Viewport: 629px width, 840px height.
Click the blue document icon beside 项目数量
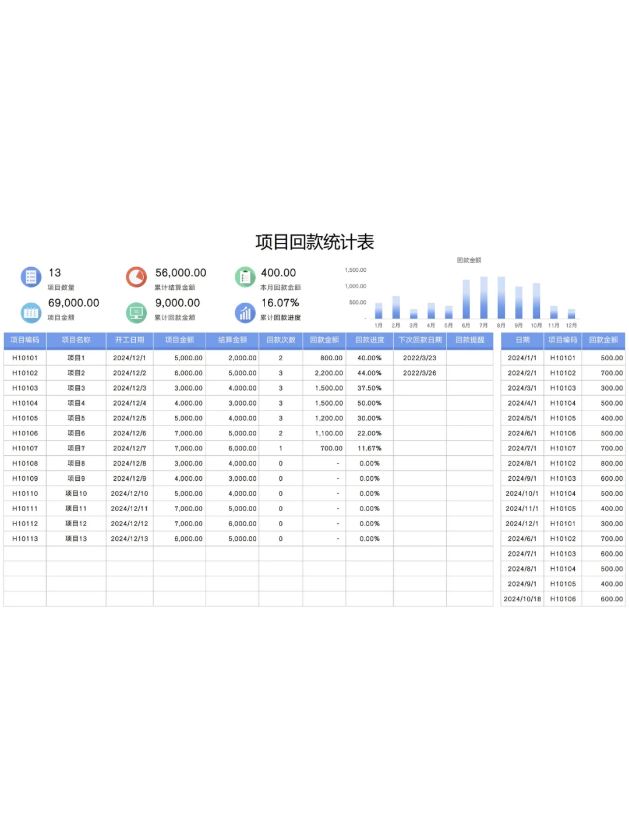(x=30, y=276)
